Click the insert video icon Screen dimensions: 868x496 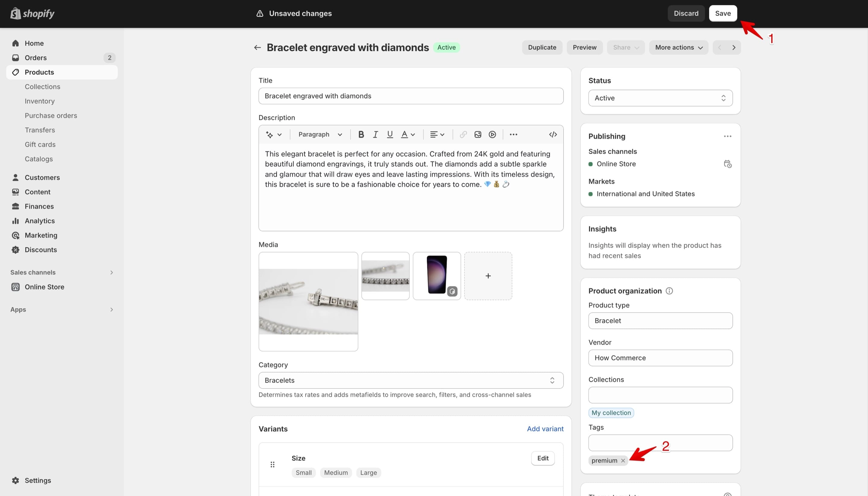click(492, 135)
